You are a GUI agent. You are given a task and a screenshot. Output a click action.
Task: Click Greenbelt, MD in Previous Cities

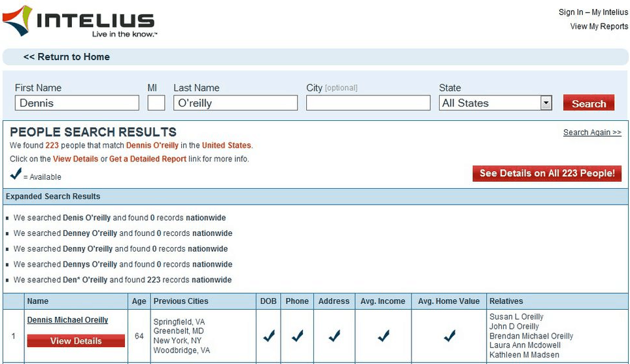click(179, 331)
